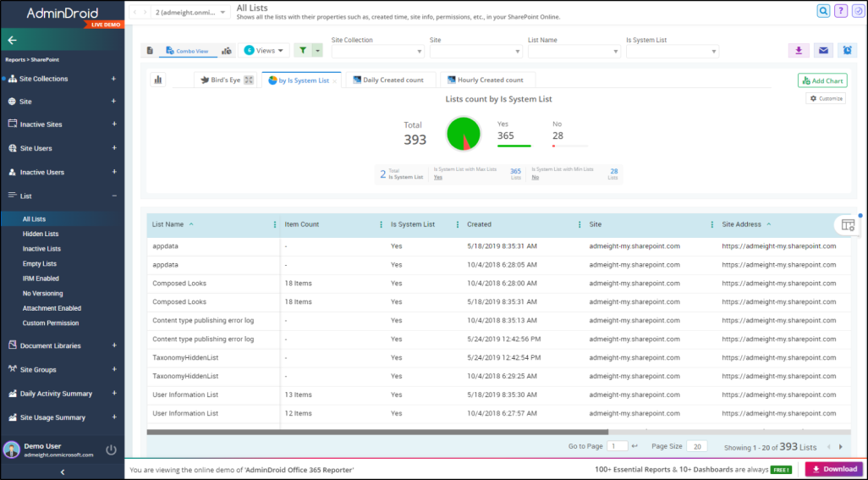Open the Site filter dropdown

coord(476,51)
